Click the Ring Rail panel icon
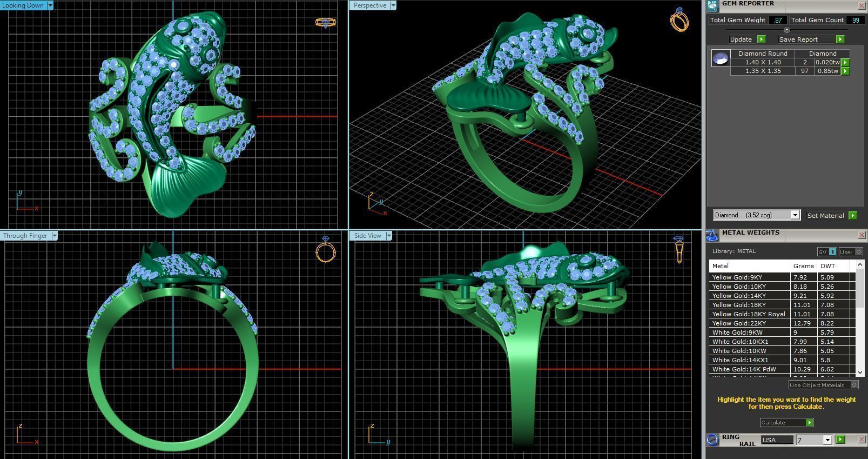This screenshot has height=459, width=868. click(x=712, y=440)
